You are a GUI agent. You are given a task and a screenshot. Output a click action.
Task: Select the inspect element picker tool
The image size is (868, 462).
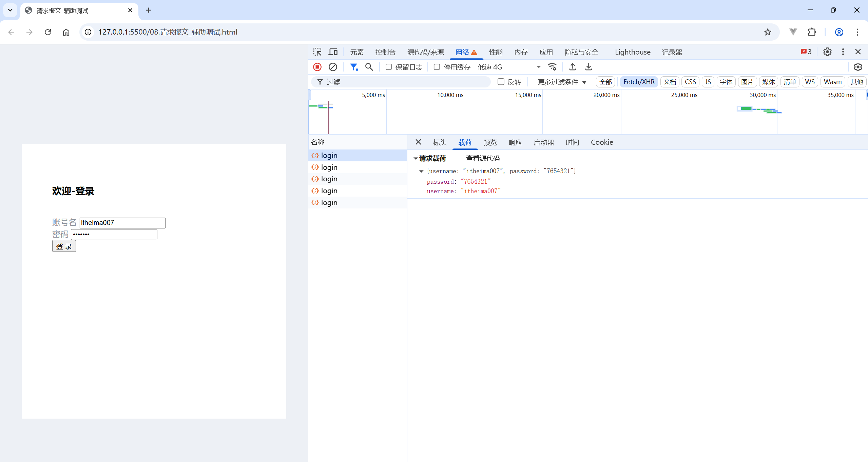coord(317,52)
